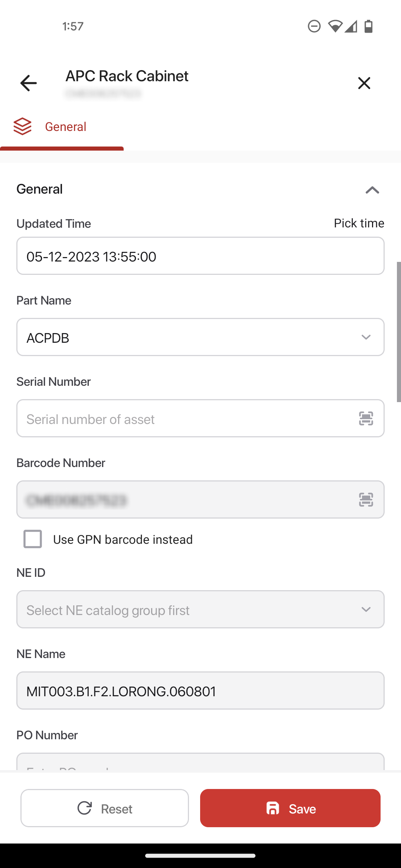401x868 pixels.
Task: Click the Pick time link
Action: [x=359, y=223]
